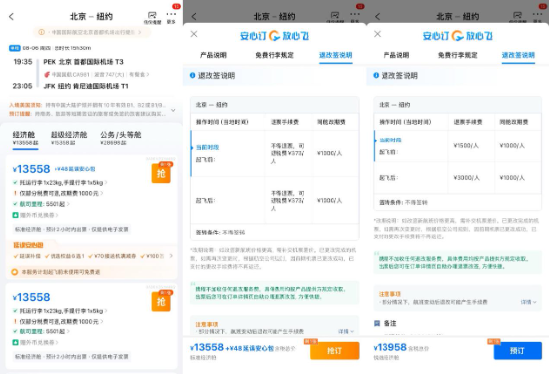Select the 退改签说明 tab in the 预订 popup
This screenshot has height=375, width=550.
518,55
